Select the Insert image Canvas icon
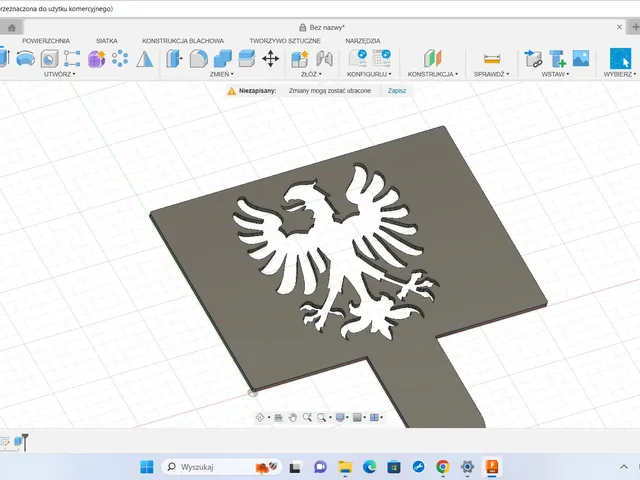640x480 pixels. [x=581, y=58]
